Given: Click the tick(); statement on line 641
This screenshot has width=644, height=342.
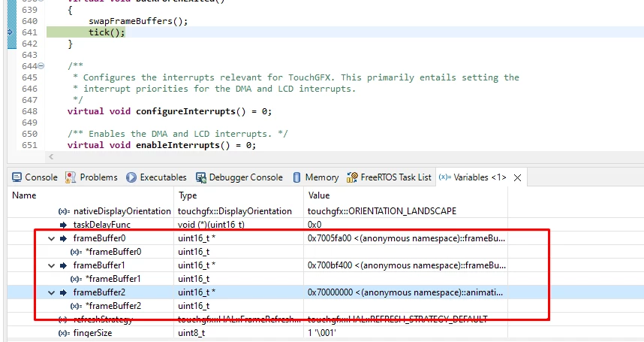Looking at the screenshot, I should point(107,32).
